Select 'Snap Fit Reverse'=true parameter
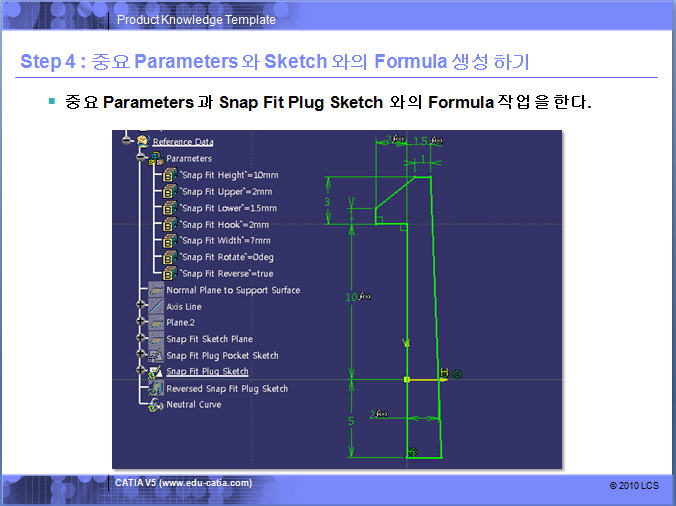Image resolution: width=676 pixels, height=506 pixels. click(226, 274)
